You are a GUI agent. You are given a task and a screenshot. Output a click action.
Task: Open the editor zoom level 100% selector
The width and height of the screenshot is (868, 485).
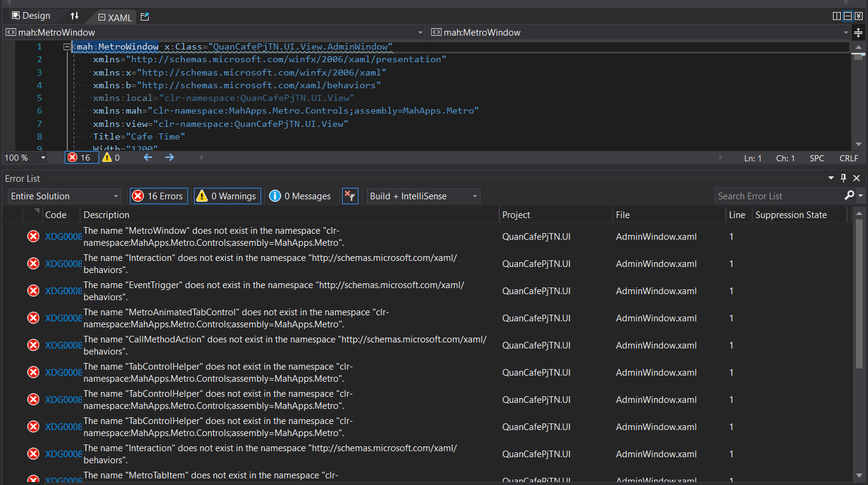click(x=24, y=157)
